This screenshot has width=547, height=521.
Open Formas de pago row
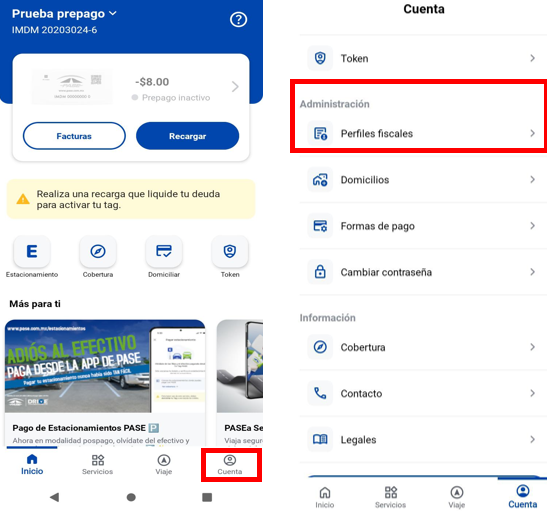point(423,226)
